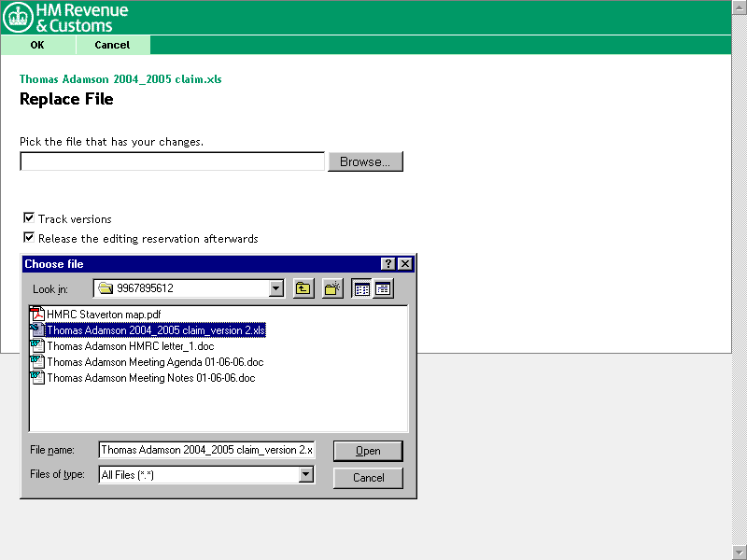This screenshot has height=560, width=747.
Task: Click the Create New Folder icon
Action: (x=332, y=288)
